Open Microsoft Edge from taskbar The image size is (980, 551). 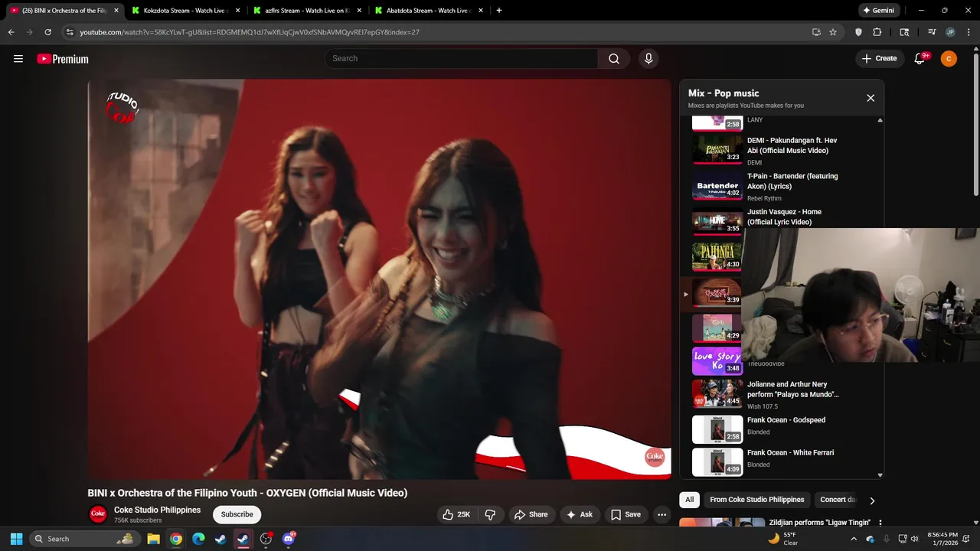(x=198, y=539)
